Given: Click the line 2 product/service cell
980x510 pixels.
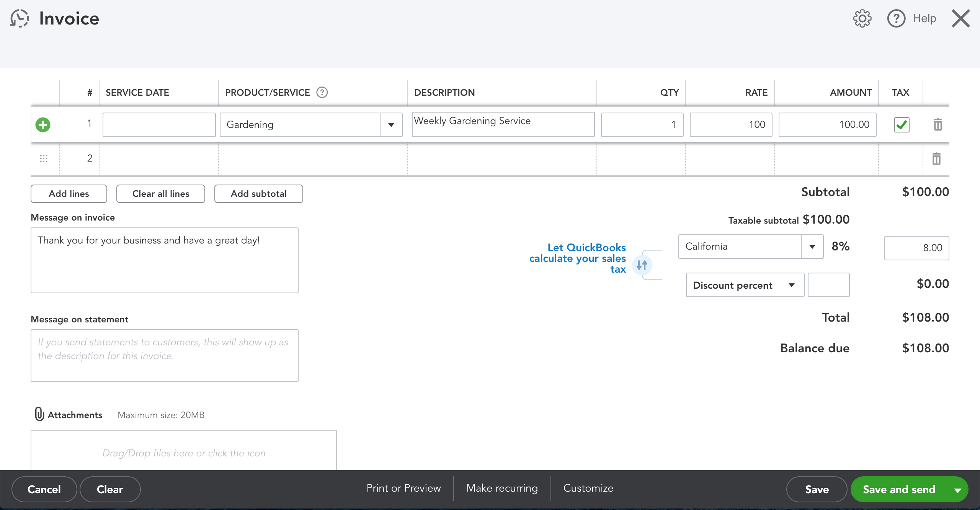Looking at the screenshot, I should (313, 159).
